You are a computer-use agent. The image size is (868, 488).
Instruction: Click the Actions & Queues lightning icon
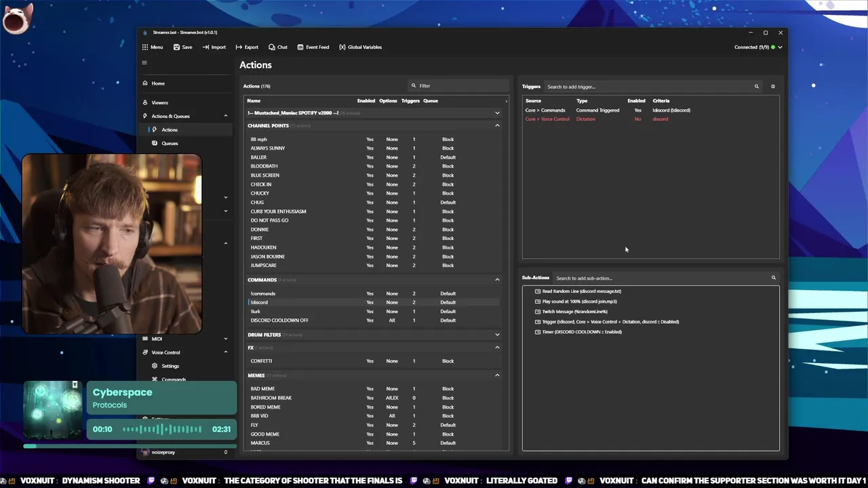145,116
